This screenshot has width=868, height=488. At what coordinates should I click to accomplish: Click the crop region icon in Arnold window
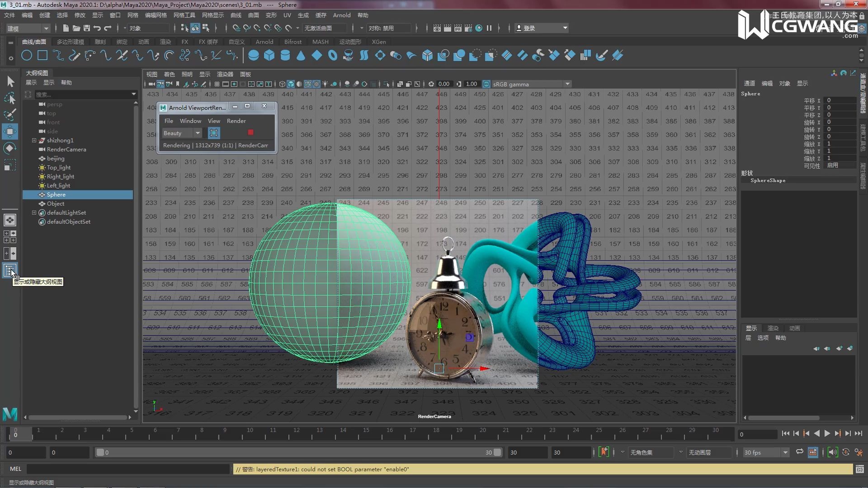pos(214,133)
